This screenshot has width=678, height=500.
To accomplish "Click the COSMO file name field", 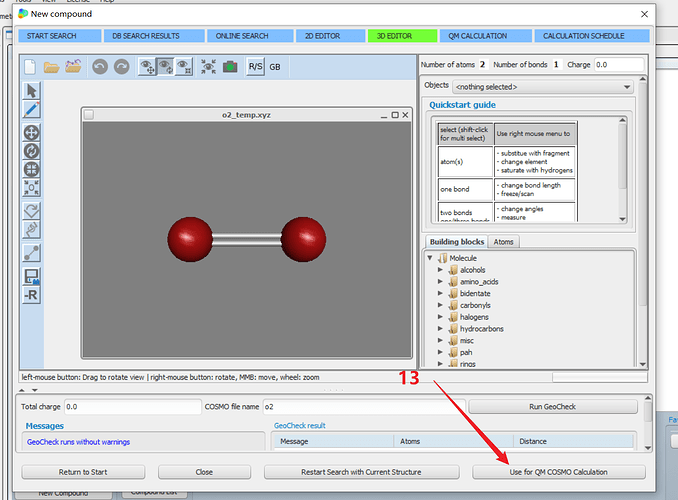I will pos(364,407).
